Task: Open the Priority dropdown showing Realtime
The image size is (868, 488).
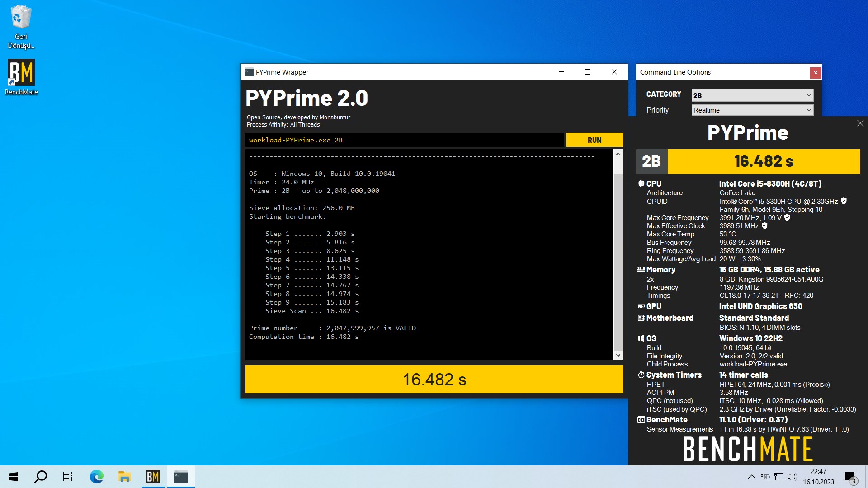Action: (x=752, y=110)
